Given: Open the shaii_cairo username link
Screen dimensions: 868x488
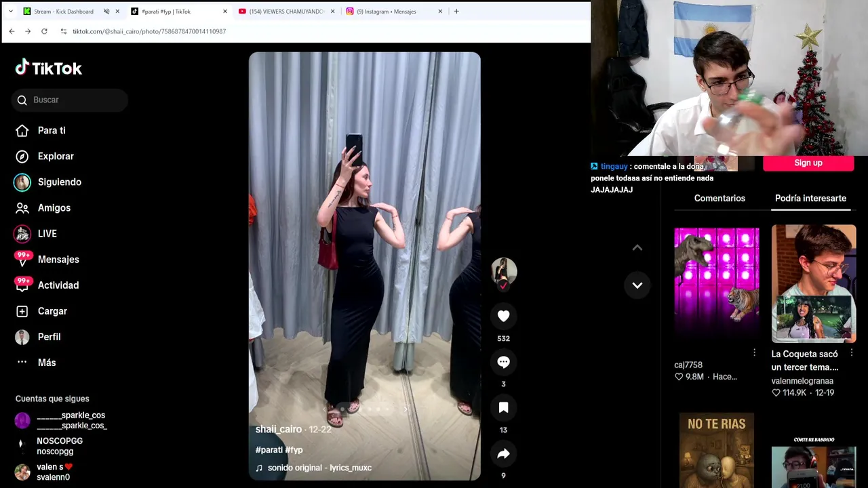Looking at the screenshot, I should tap(279, 430).
